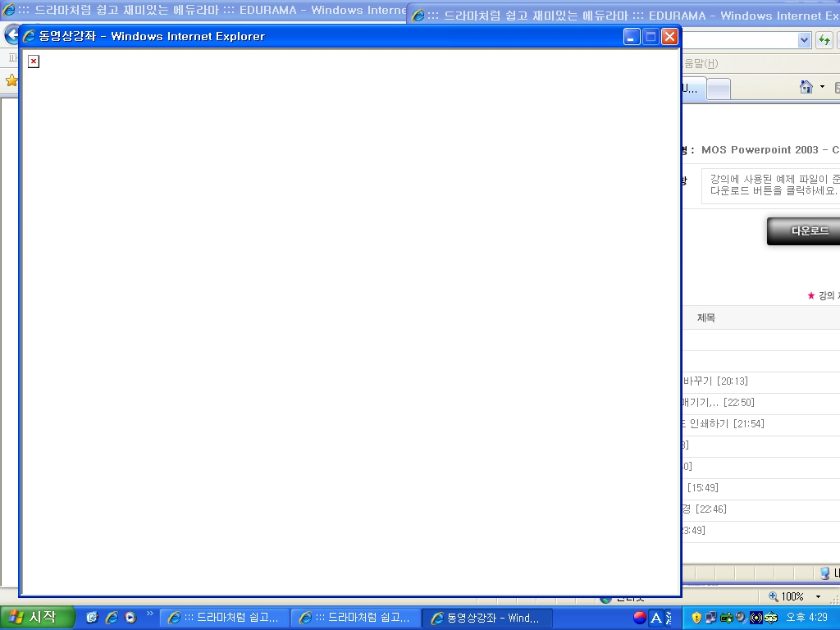Screen dimensions: 840x630
Task: Switch to the first 드라마처럼 쉽고... taskbar window
Action: click(225, 619)
